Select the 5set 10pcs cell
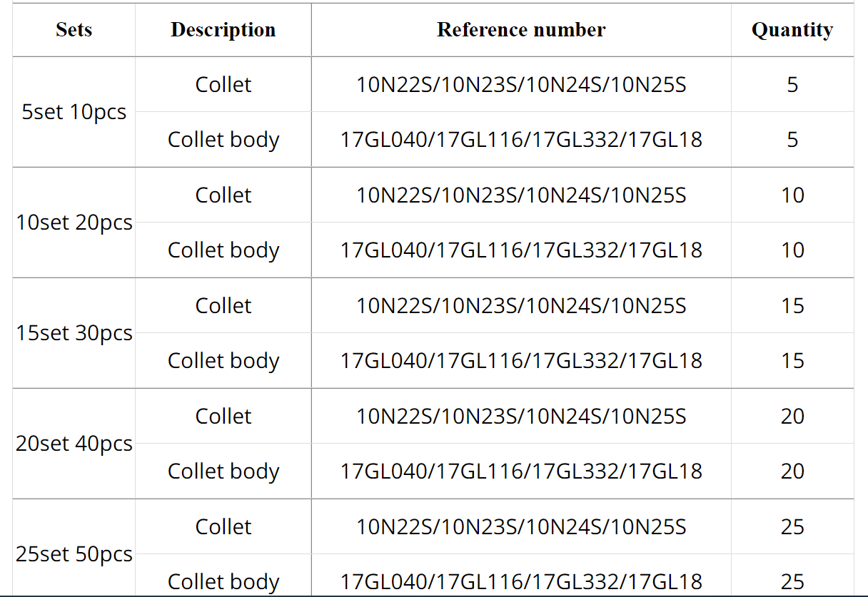The image size is (868, 597). [x=74, y=112]
